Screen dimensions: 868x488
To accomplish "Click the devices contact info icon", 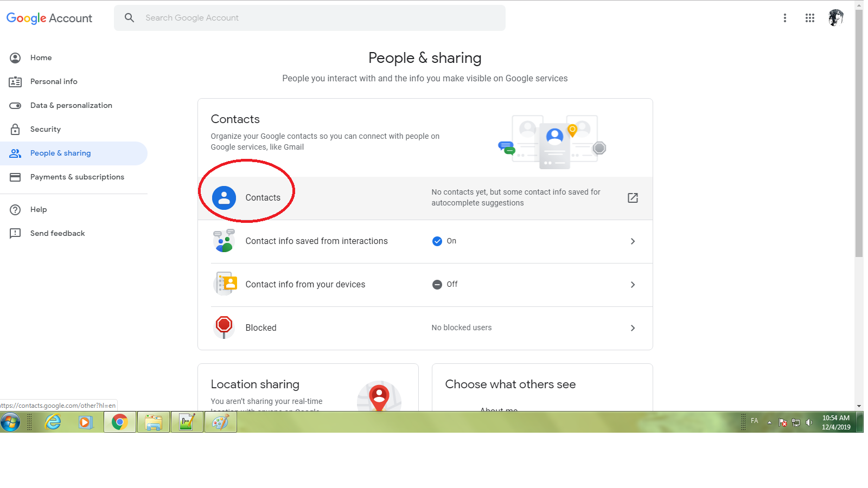I will tap(226, 284).
